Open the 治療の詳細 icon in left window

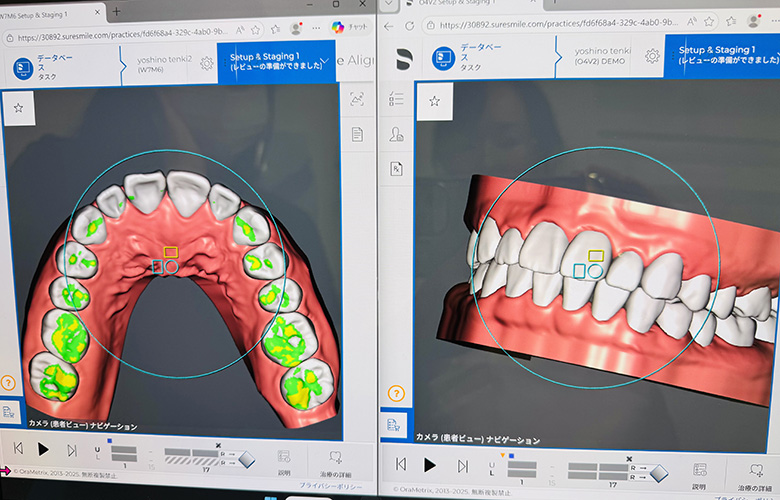[x=335, y=458]
